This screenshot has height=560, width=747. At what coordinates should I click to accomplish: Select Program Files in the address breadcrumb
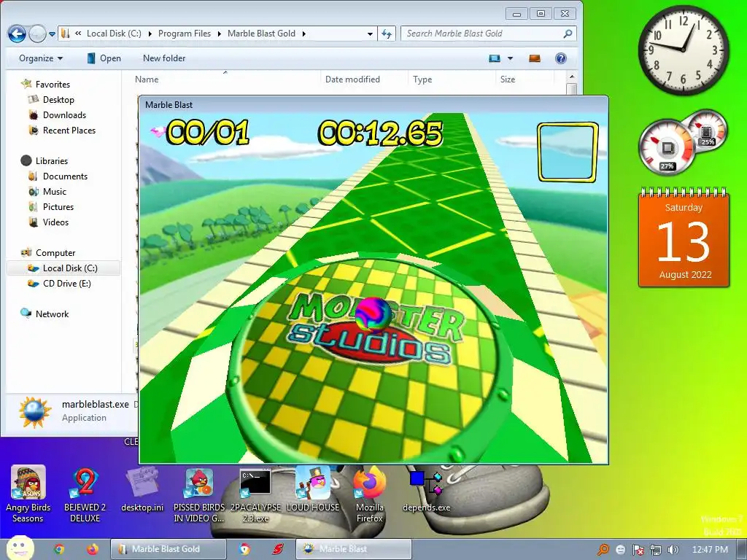185,34
